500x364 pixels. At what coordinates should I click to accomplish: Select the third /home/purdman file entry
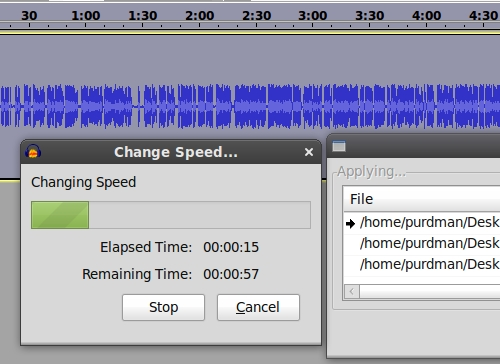[x=422, y=265]
